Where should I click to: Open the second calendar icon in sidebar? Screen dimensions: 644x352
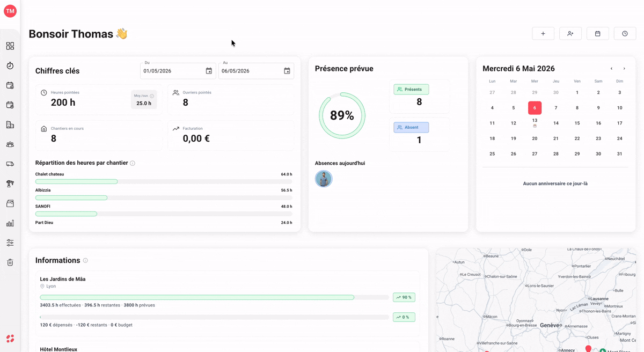coord(10,105)
